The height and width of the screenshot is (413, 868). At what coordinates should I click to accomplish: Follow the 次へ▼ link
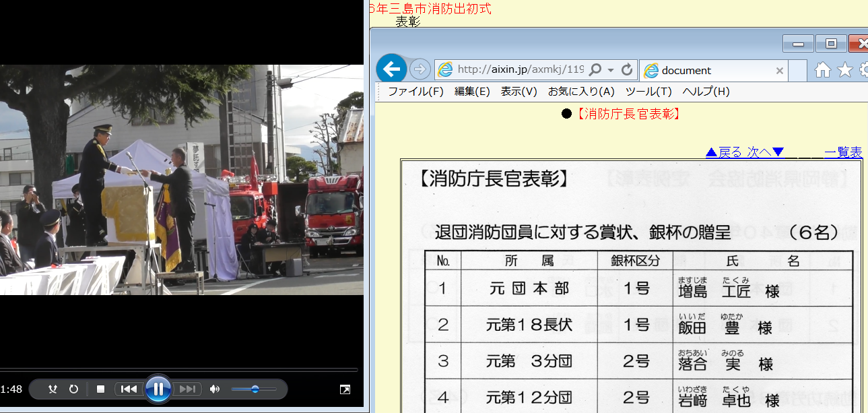(x=766, y=152)
